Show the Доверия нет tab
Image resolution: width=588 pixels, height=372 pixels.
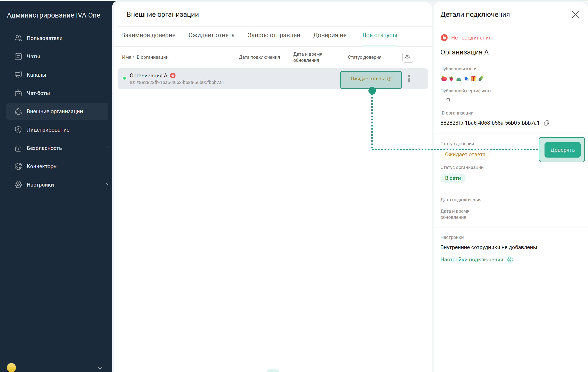(x=331, y=35)
